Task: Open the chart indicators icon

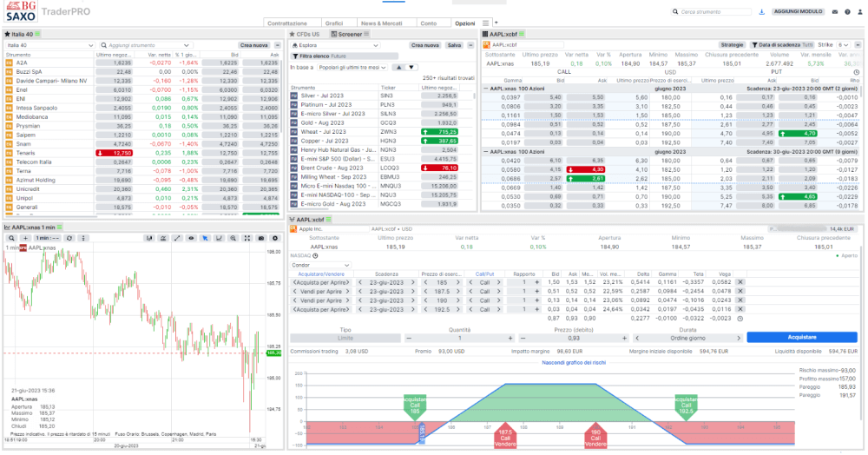Action: pos(163,238)
